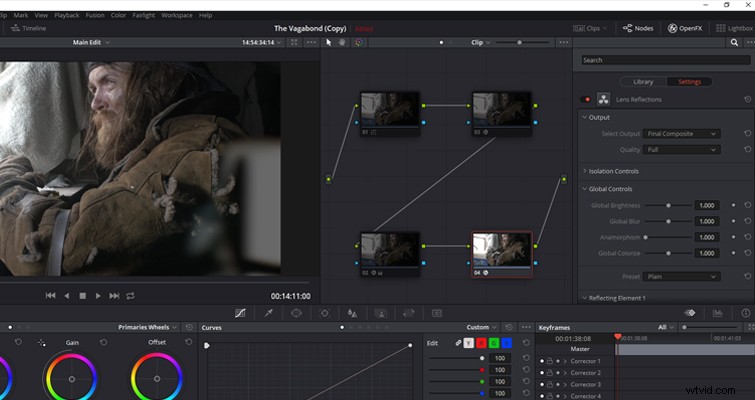
Task: Click the Global Brightness slider
Action: [668, 206]
